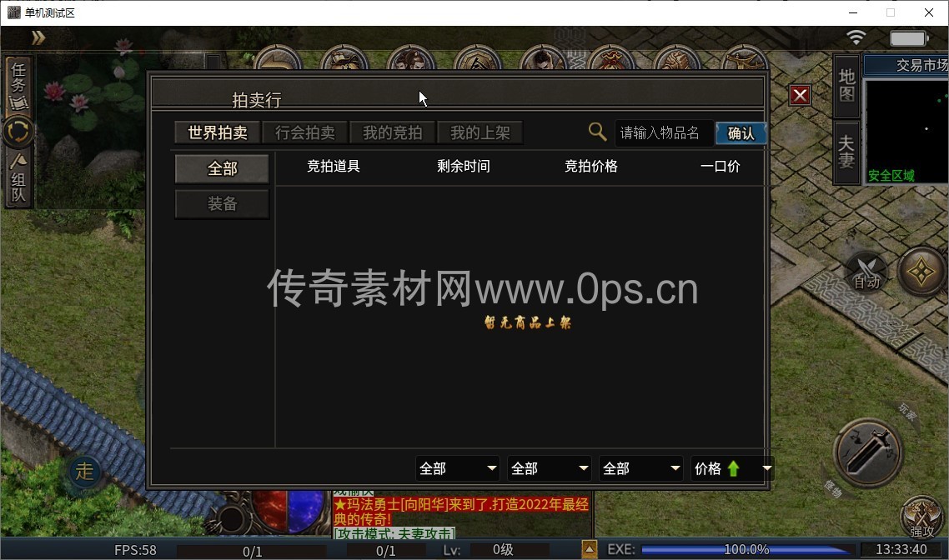The width and height of the screenshot is (949, 560).
Task: Open the 价格 sort dropdown
Action: click(x=731, y=468)
